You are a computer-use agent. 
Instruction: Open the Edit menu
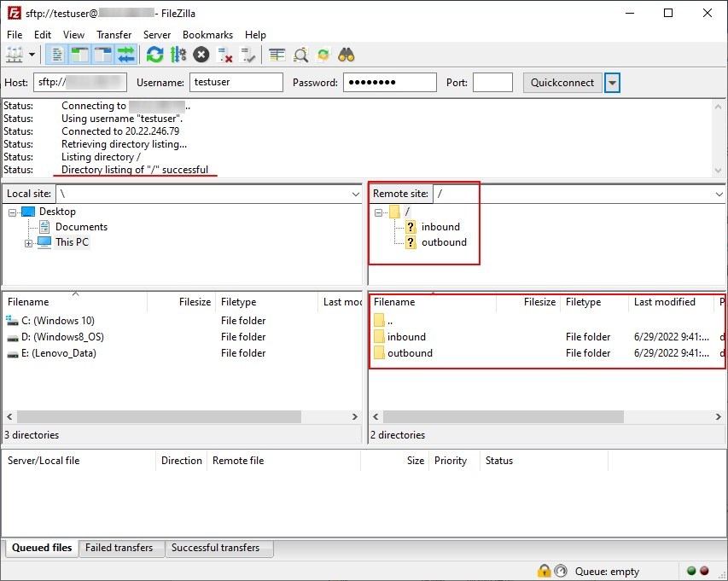[43, 35]
